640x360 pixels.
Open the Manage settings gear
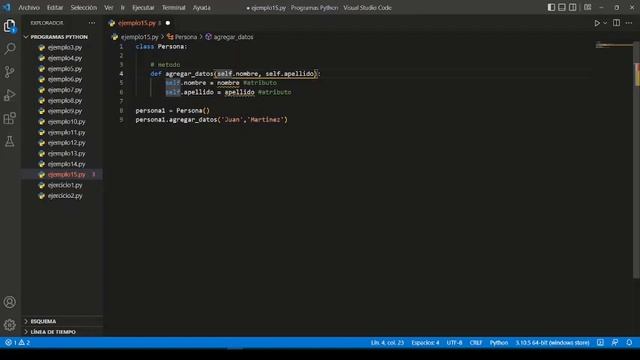point(10,325)
